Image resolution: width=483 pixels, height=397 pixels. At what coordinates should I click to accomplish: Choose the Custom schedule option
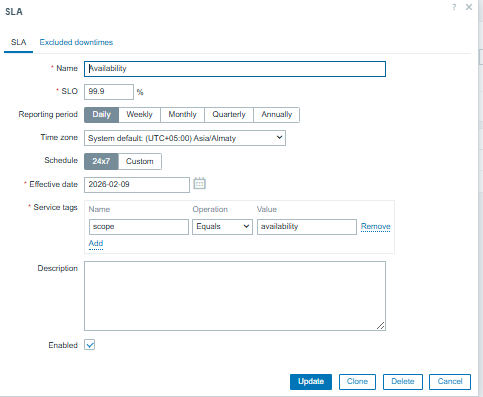point(140,161)
